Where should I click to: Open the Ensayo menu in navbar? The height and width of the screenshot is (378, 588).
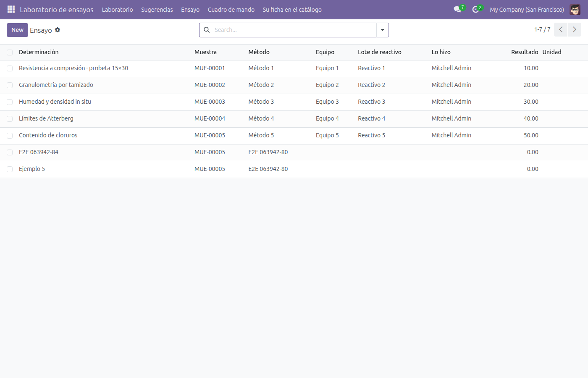click(x=190, y=9)
